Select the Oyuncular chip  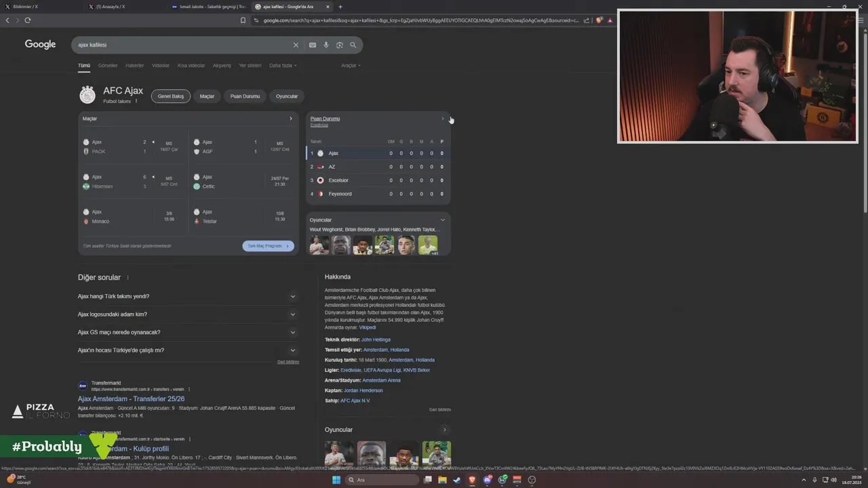287,96
